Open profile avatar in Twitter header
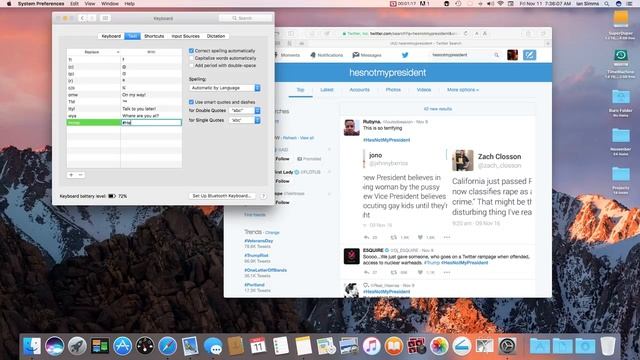 (512, 55)
